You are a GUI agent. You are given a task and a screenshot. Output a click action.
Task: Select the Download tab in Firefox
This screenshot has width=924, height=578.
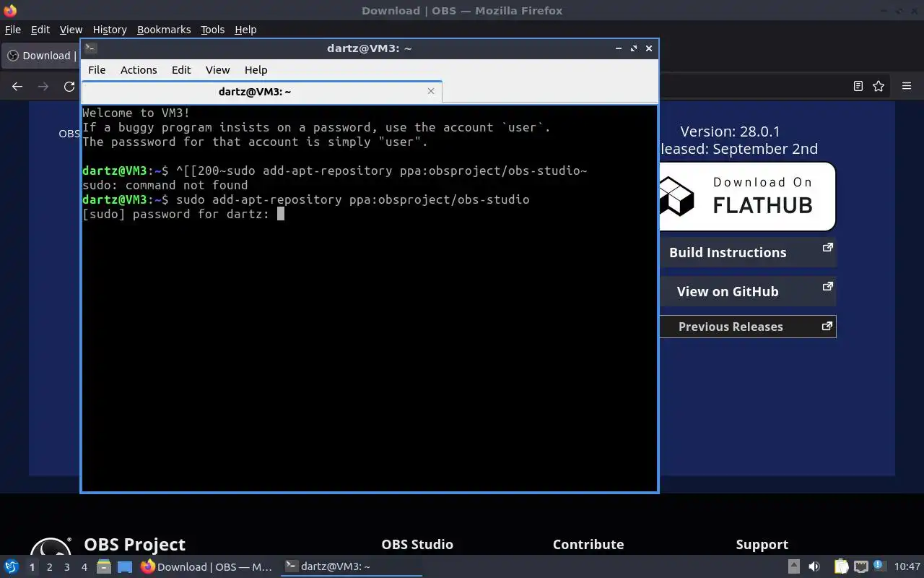40,56
